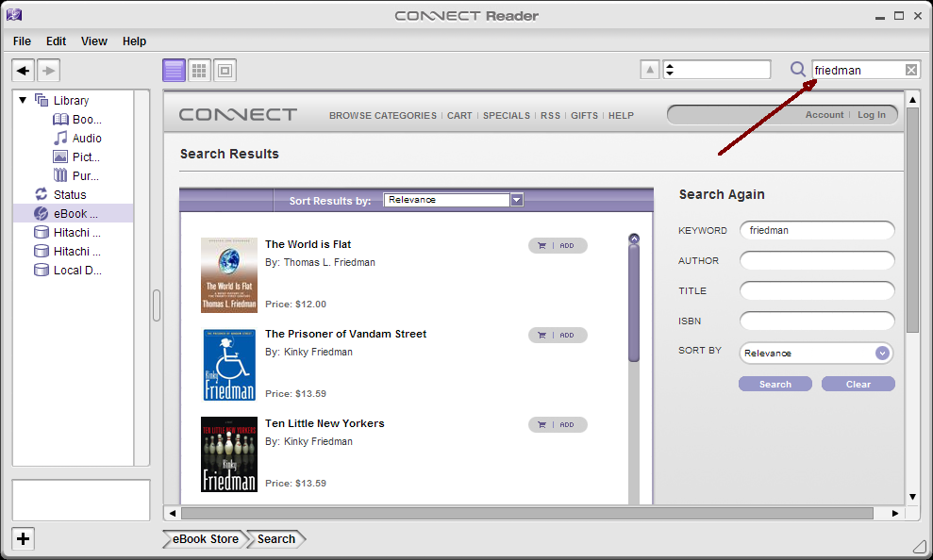Click the Log In link
This screenshot has width=933, height=560.
pyautogui.click(x=871, y=115)
